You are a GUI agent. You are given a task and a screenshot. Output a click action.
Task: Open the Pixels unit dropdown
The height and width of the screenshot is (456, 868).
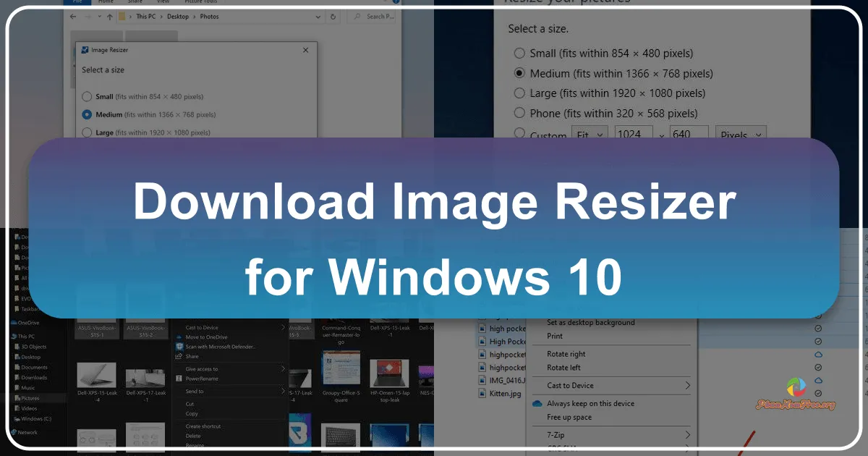pos(740,135)
